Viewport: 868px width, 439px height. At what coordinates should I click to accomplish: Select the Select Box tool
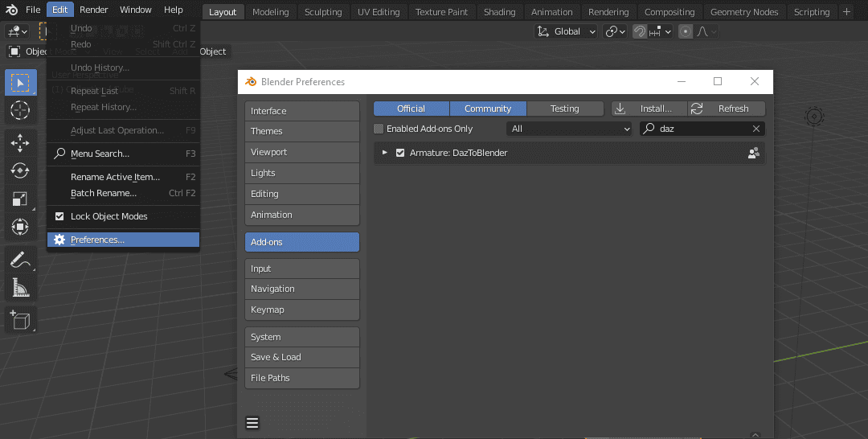coord(20,83)
